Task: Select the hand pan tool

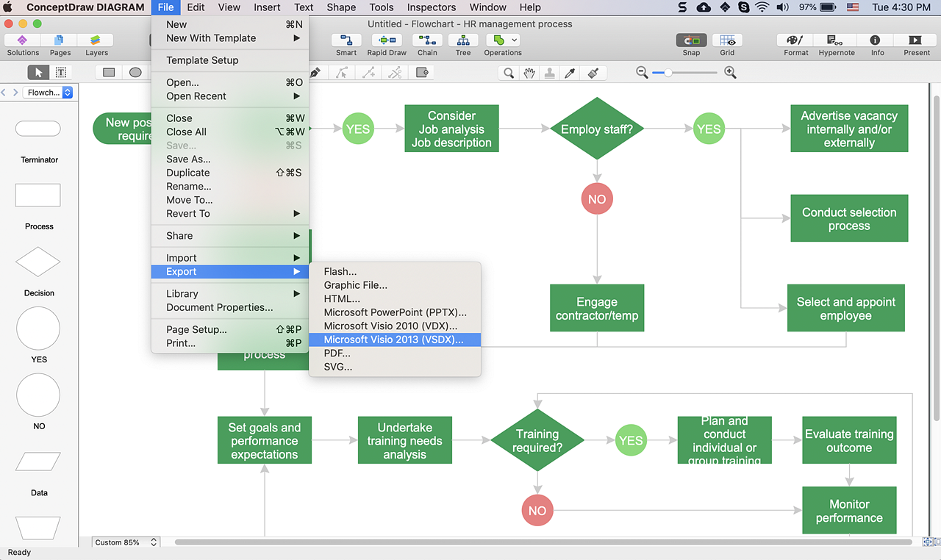Action: tap(529, 73)
